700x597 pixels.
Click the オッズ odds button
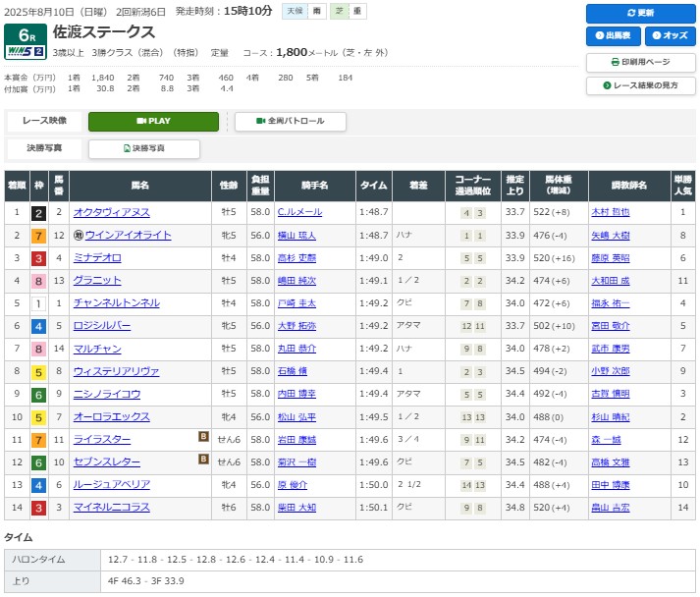click(x=670, y=36)
